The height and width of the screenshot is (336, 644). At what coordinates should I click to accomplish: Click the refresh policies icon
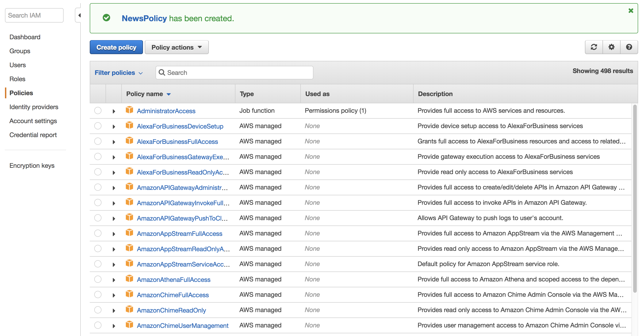pos(594,47)
